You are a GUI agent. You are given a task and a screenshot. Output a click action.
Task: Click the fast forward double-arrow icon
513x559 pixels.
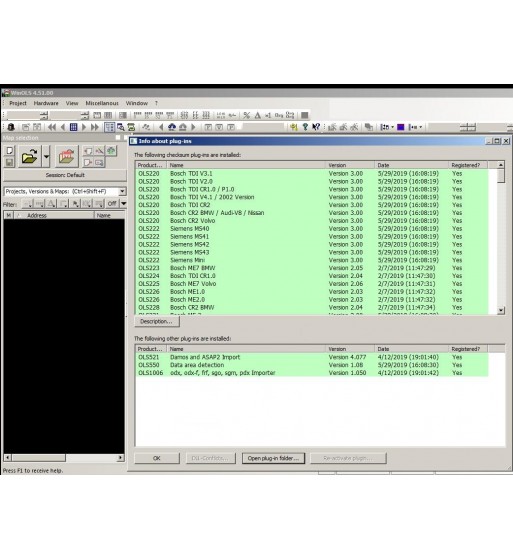pos(95,127)
